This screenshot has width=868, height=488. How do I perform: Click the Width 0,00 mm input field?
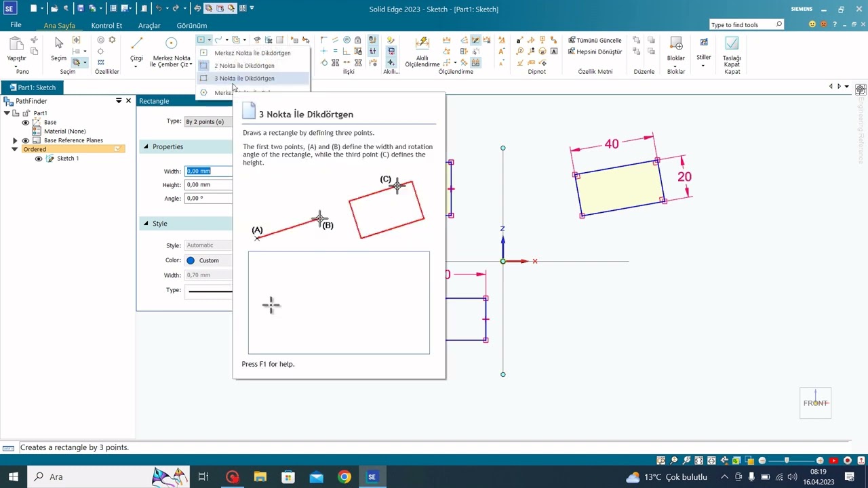tap(209, 171)
